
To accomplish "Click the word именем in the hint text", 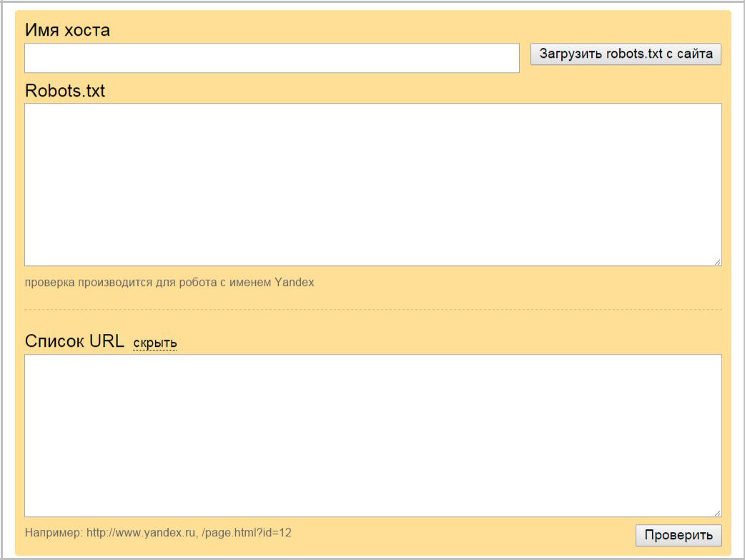I will [x=251, y=283].
